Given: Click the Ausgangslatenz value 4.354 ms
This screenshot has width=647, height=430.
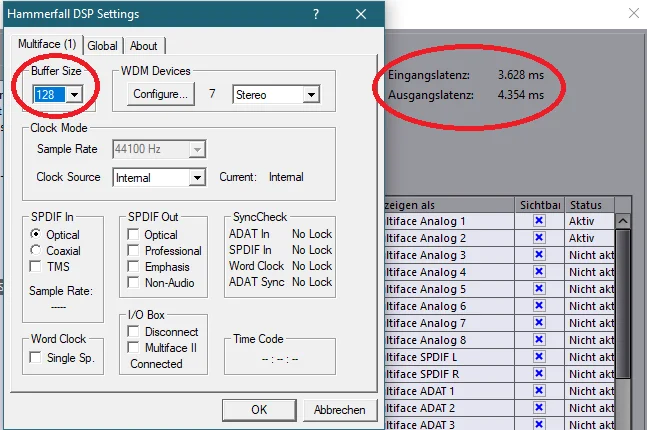Looking at the screenshot, I should (x=521, y=95).
